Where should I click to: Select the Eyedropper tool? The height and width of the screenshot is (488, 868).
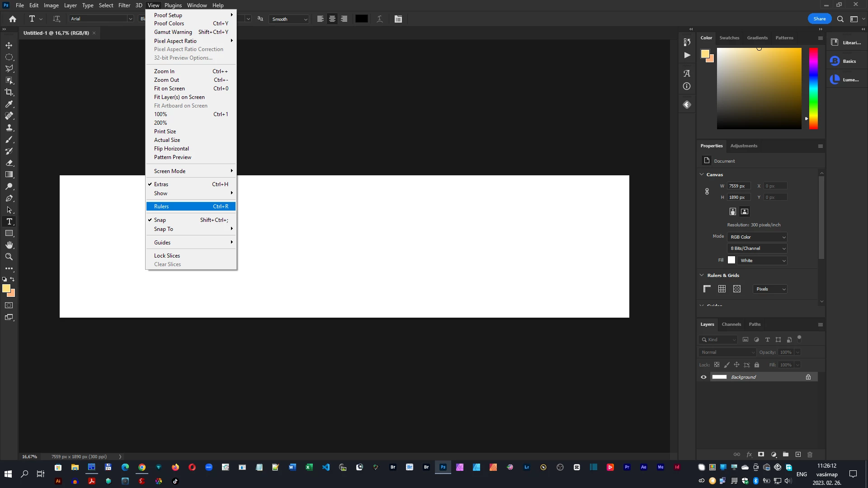tap(9, 104)
